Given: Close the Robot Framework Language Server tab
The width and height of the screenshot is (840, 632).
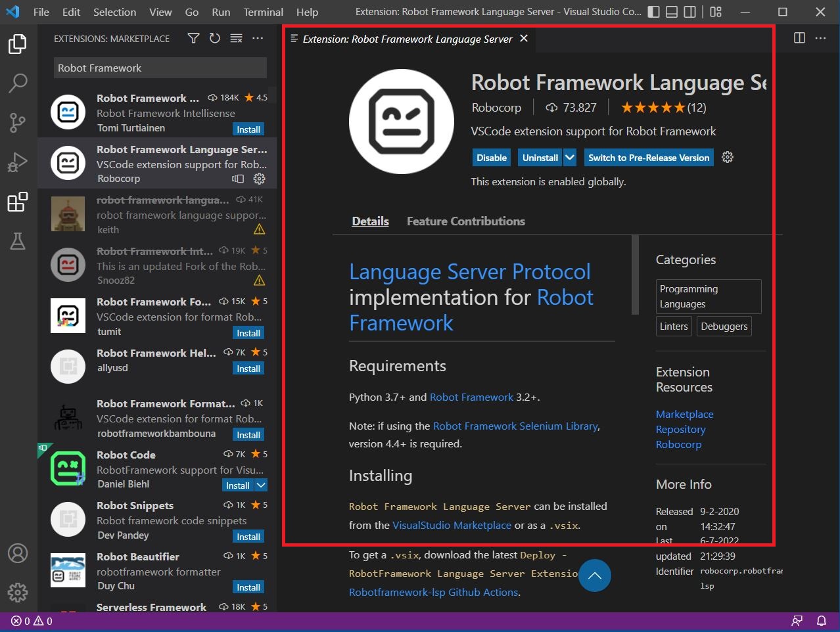Looking at the screenshot, I should click(524, 39).
